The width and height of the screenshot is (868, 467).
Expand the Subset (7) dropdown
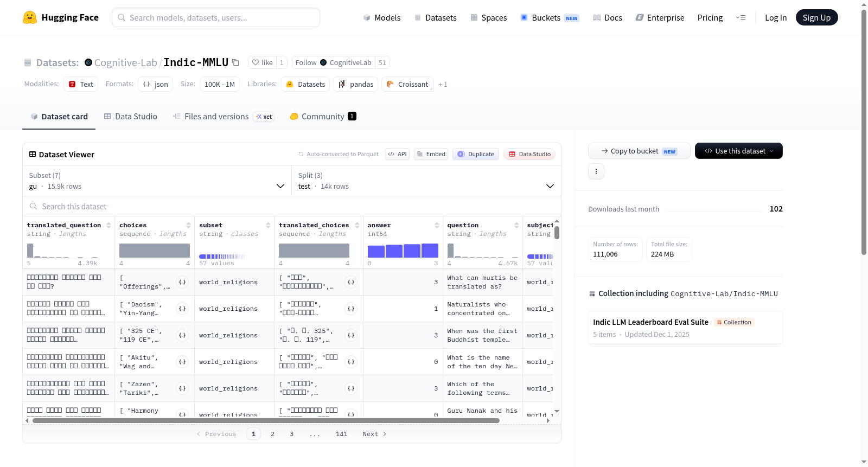157,181
